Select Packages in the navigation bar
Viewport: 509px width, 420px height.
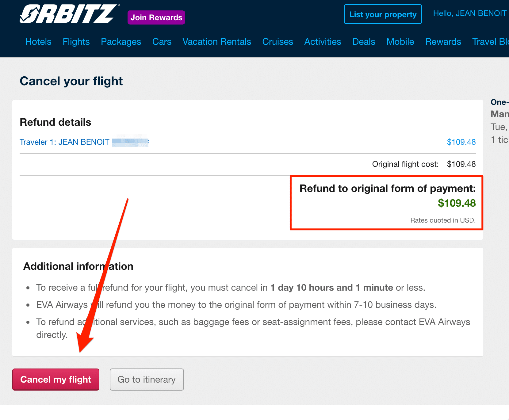pyautogui.click(x=121, y=42)
